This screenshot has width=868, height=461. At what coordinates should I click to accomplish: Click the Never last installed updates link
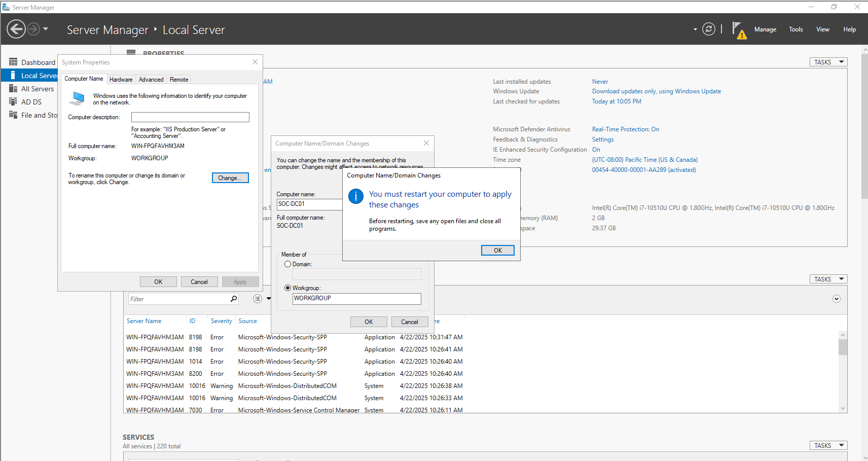point(600,82)
